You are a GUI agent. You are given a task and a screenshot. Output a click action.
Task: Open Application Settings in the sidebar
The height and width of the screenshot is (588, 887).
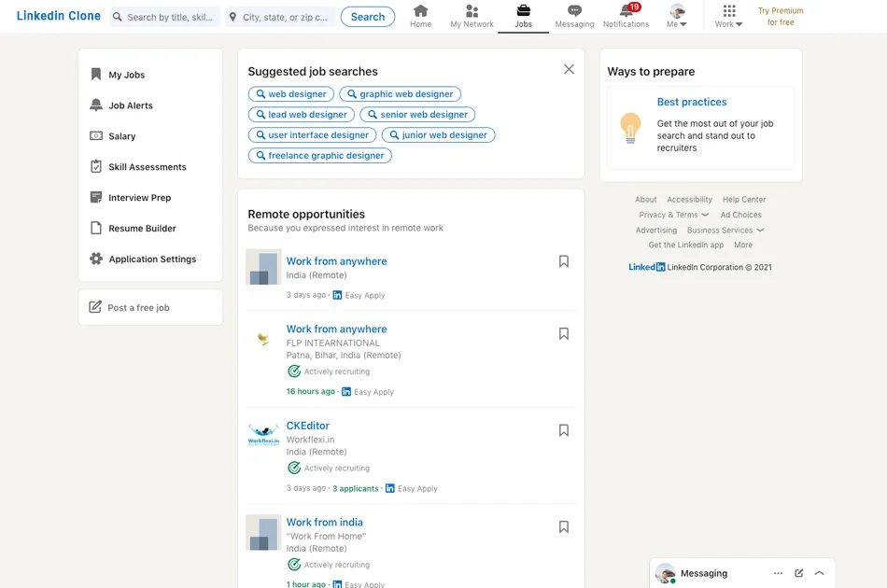[x=152, y=259]
